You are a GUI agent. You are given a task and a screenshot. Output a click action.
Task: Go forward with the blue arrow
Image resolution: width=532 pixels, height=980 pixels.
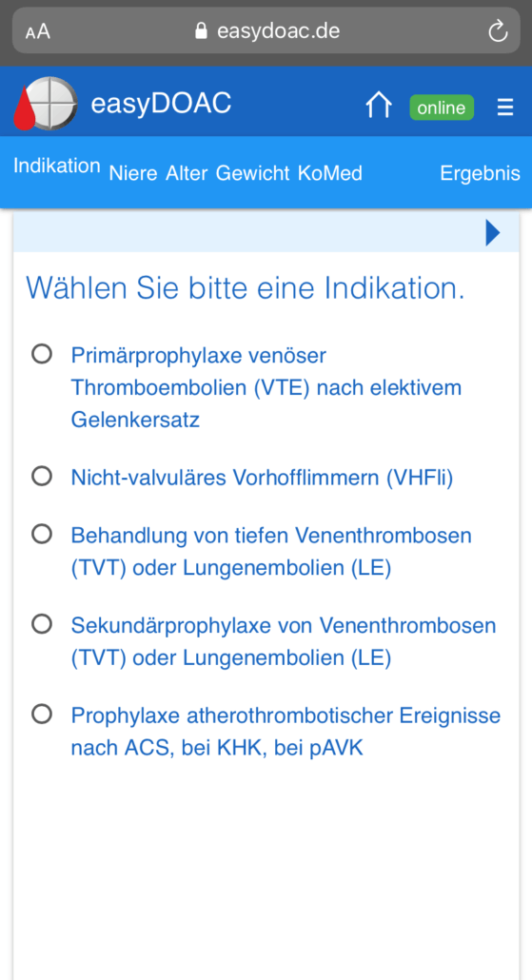(493, 233)
